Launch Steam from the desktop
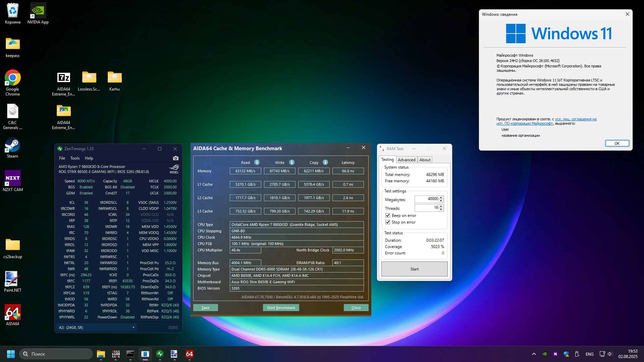Image resolution: width=644 pixels, height=362 pixels. coord(12,147)
